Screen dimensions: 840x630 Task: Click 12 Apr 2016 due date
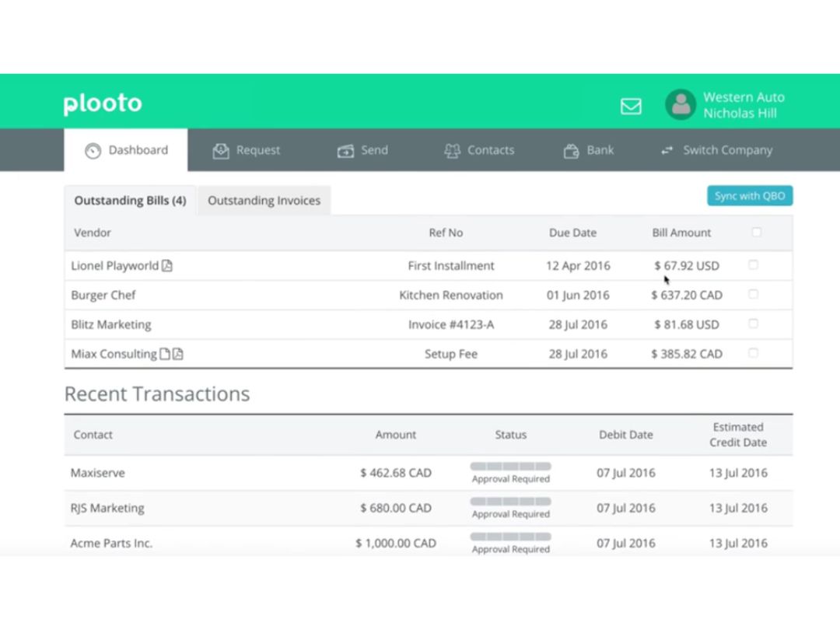[578, 266]
